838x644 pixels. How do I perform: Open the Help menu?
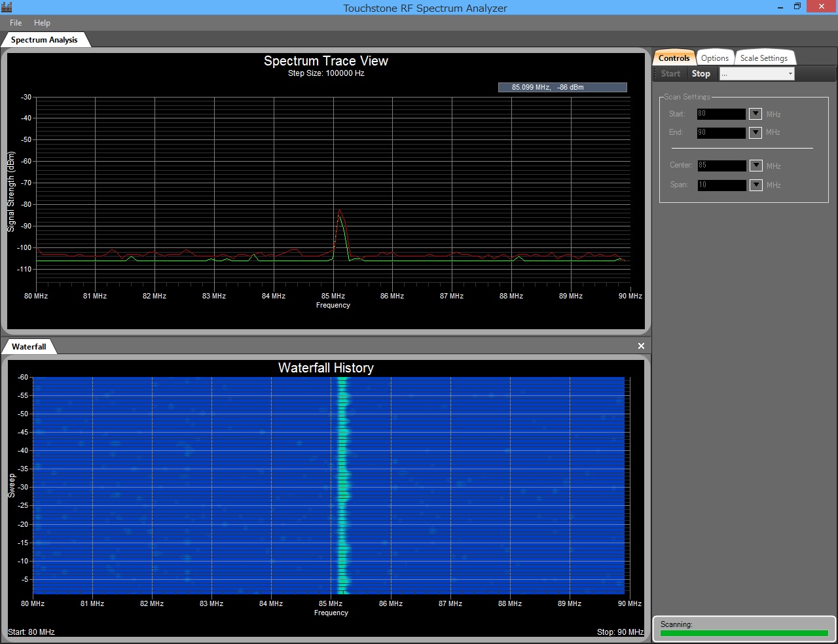click(x=42, y=22)
